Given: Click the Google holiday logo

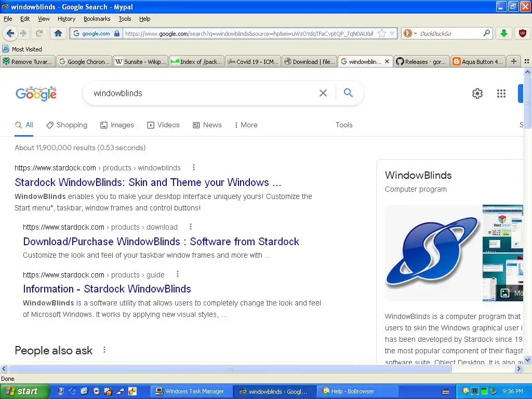Looking at the screenshot, I should 36,94.
